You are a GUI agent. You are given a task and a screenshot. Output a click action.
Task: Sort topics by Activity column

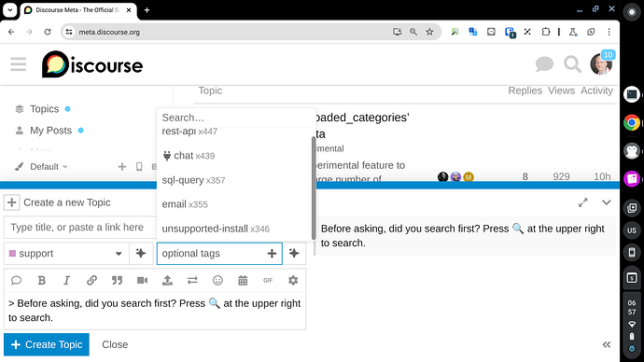point(596,90)
